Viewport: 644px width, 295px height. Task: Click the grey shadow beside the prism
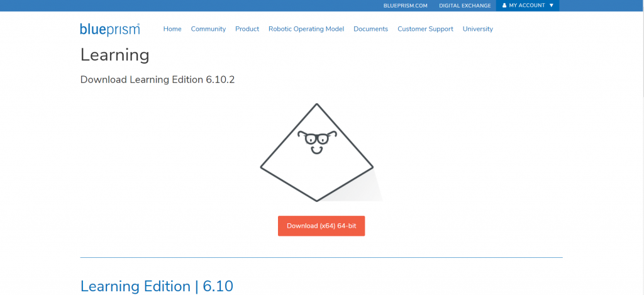click(362, 189)
